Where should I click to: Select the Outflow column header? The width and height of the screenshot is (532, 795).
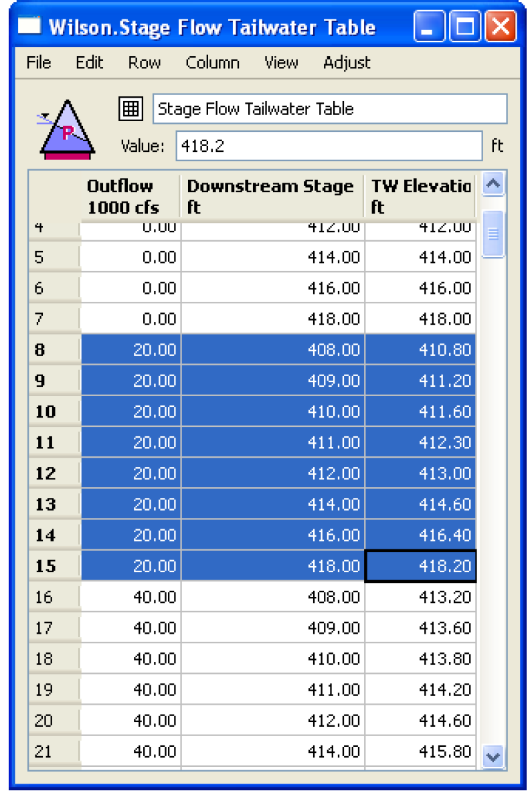[130, 196]
